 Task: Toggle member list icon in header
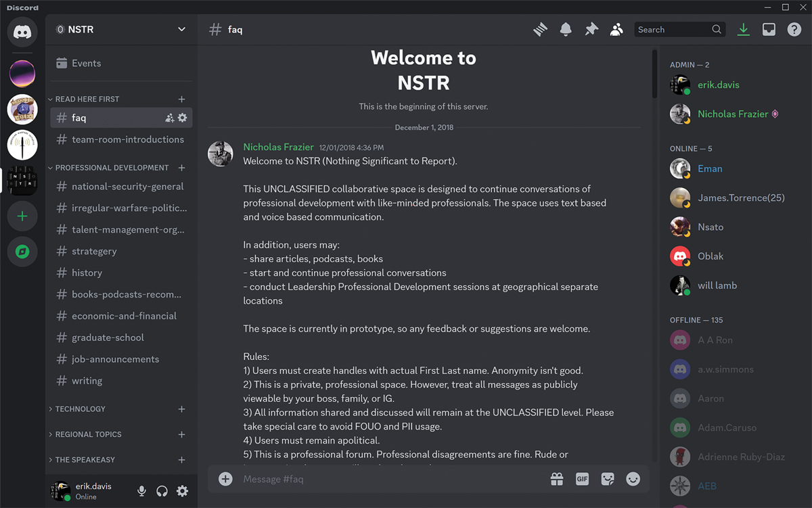(x=616, y=30)
